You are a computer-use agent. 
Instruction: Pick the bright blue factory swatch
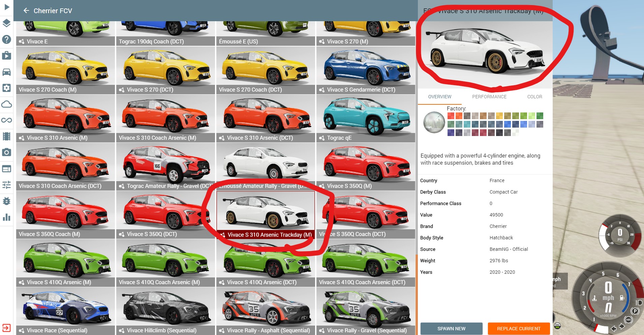pyautogui.click(x=508, y=124)
